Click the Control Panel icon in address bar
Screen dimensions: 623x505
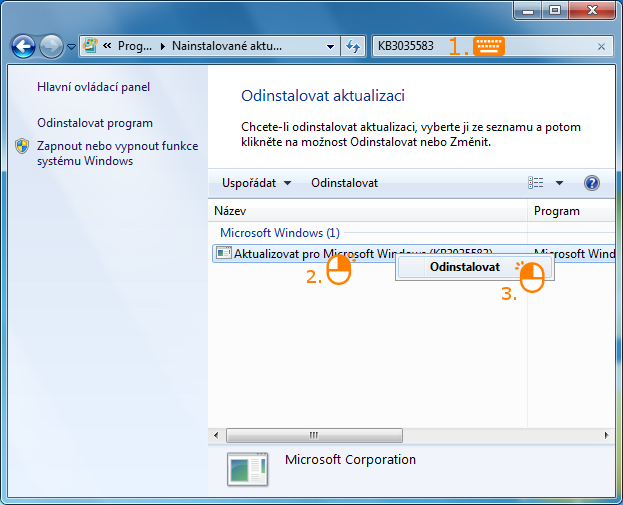91,46
